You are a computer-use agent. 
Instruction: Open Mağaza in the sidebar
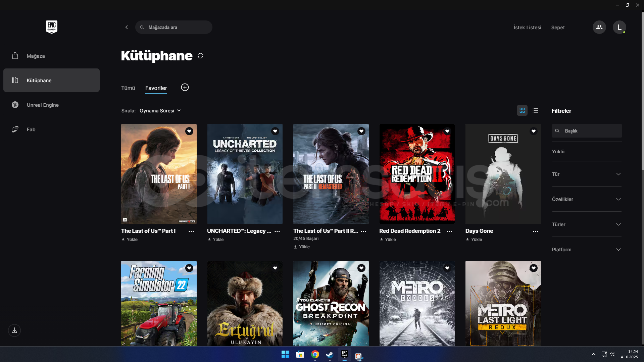click(51, 56)
